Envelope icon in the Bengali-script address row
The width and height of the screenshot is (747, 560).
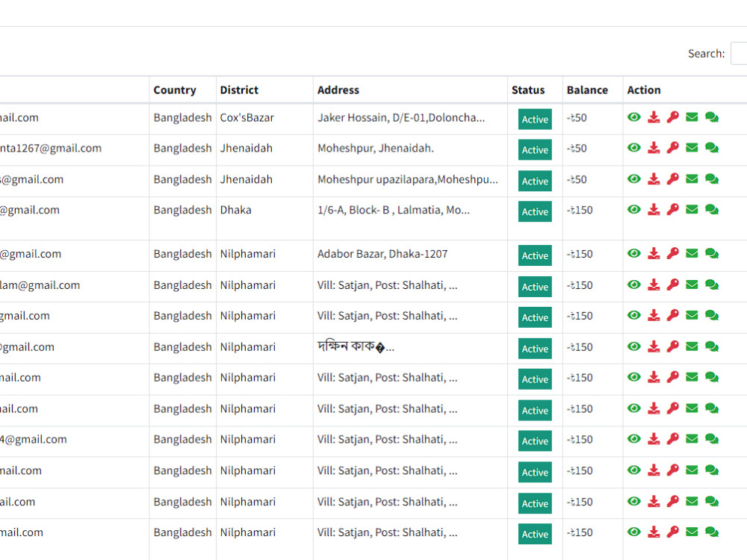point(692,346)
